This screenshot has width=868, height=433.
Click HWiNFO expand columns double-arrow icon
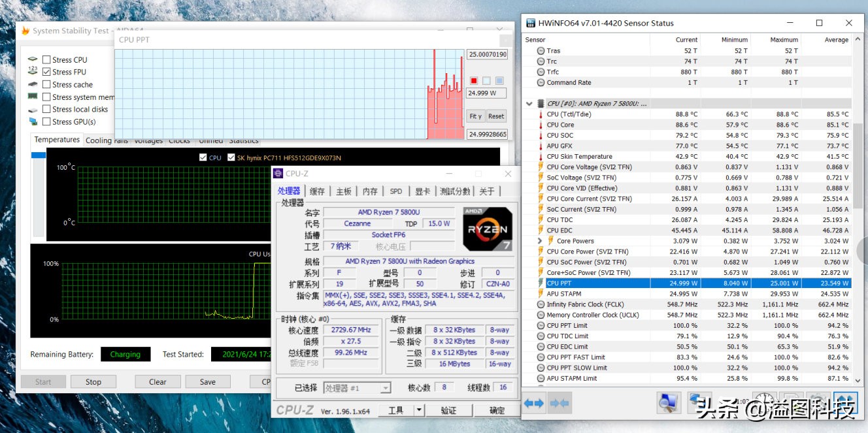[534, 404]
